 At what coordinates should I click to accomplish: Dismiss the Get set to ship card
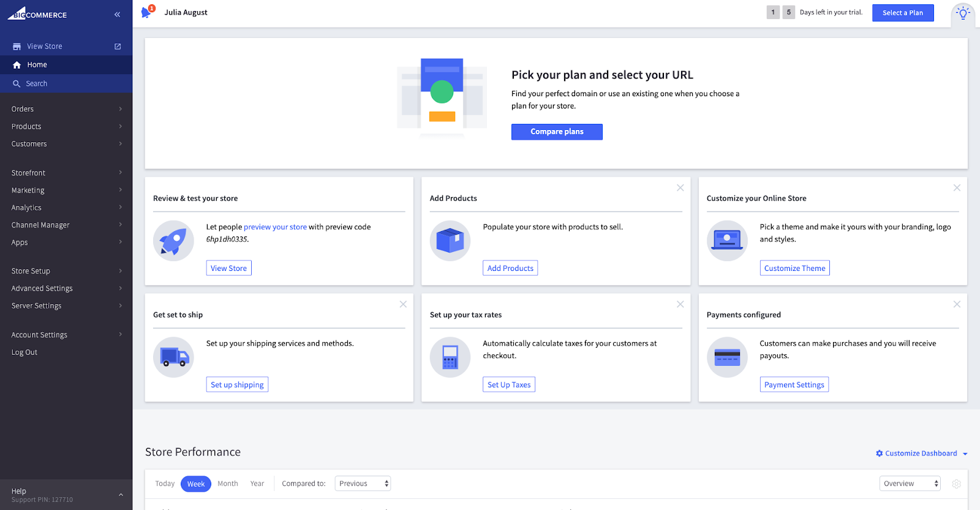pos(403,304)
